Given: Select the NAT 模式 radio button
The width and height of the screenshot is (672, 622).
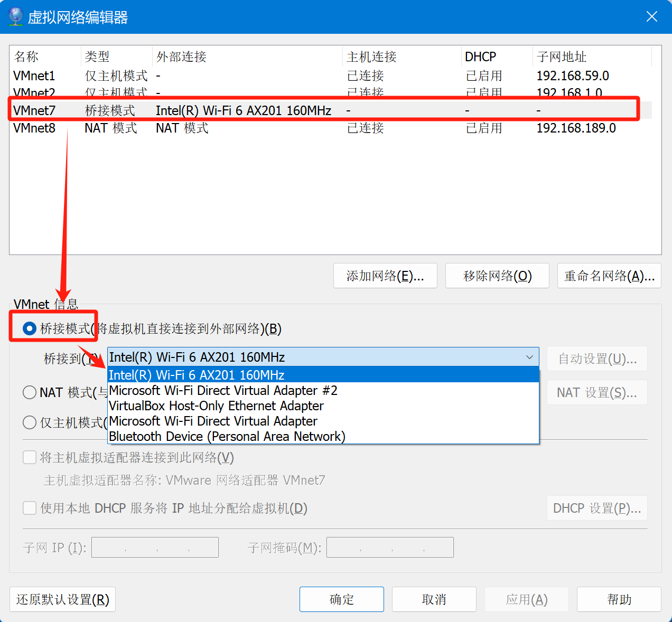Looking at the screenshot, I should coord(30,392).
